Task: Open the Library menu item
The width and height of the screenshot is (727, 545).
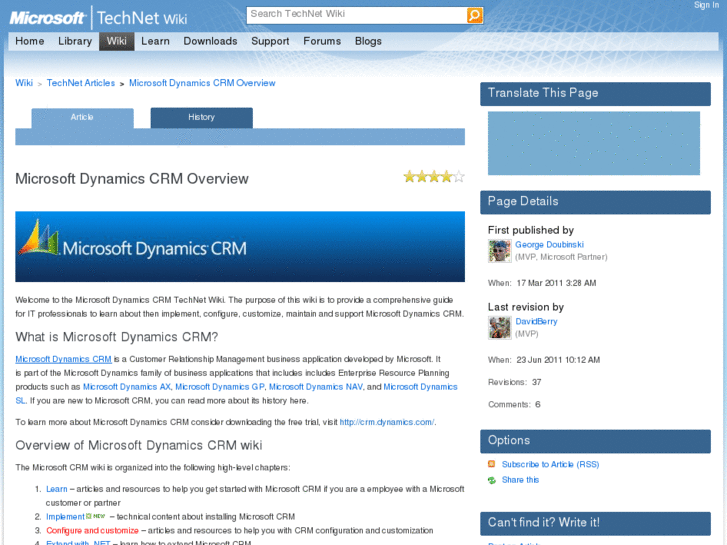Action: pos(75,41)
